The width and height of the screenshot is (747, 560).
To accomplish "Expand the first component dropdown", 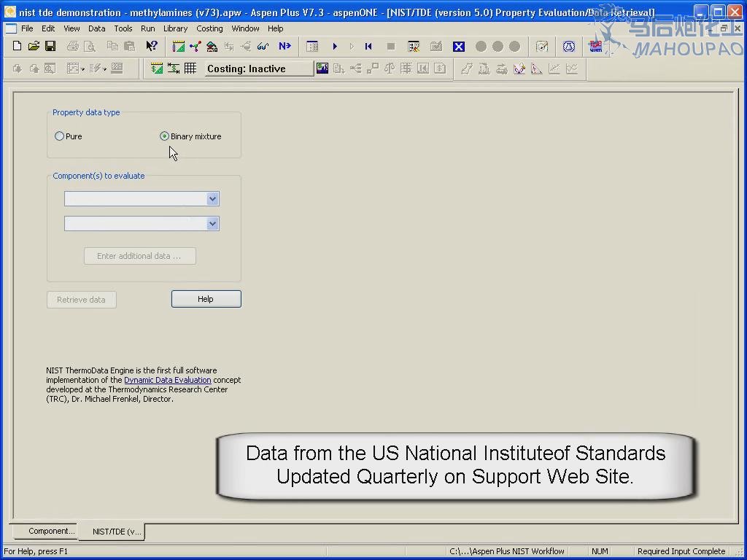I will pos(212,198).
